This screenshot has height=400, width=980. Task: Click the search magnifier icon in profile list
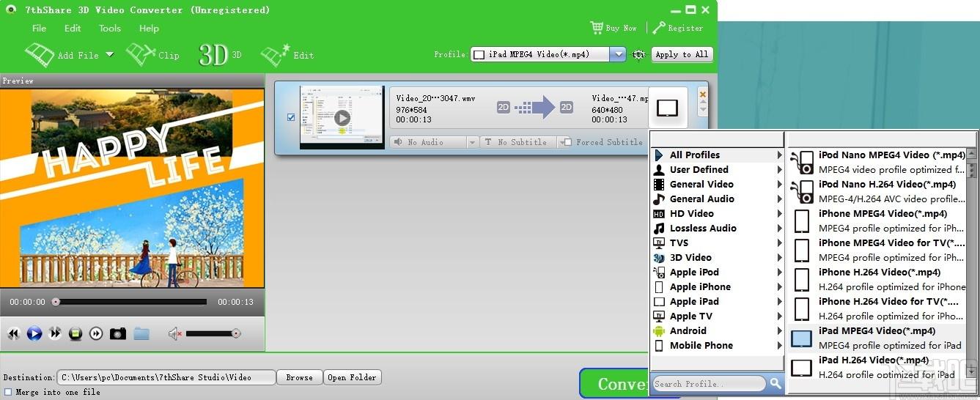tap(775, 383)
